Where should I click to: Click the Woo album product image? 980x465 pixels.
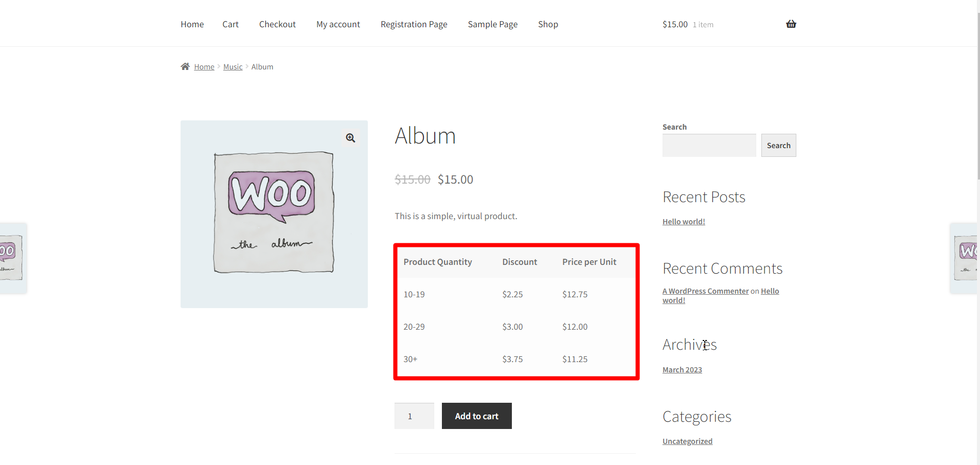point(274,214)
